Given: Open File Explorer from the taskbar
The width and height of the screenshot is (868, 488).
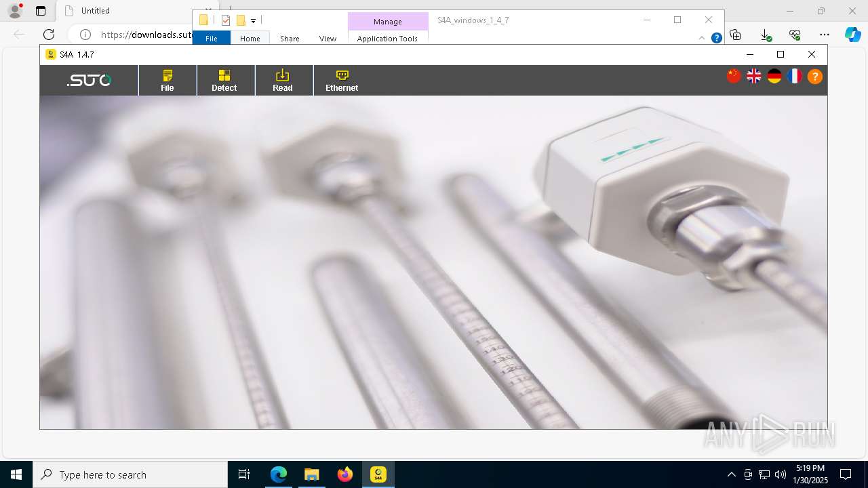Looking at the screenshot, I should [311, 474].
